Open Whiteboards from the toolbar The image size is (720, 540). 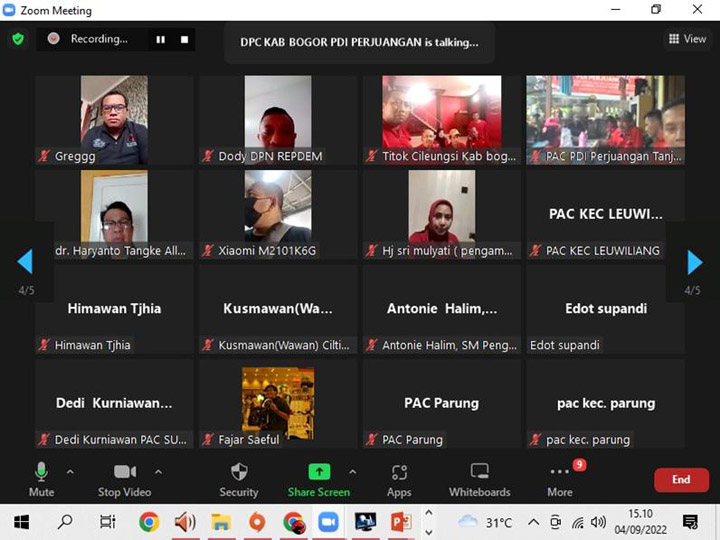479,477
